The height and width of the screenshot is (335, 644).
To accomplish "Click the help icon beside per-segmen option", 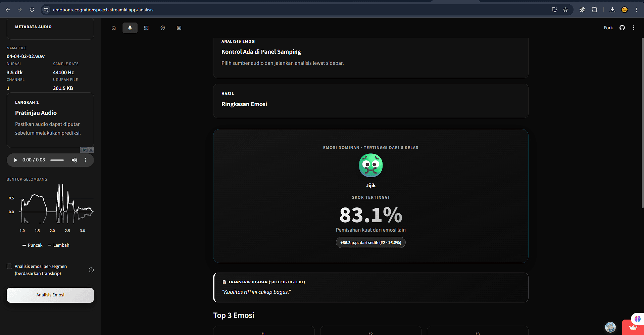I will point(91,270).
